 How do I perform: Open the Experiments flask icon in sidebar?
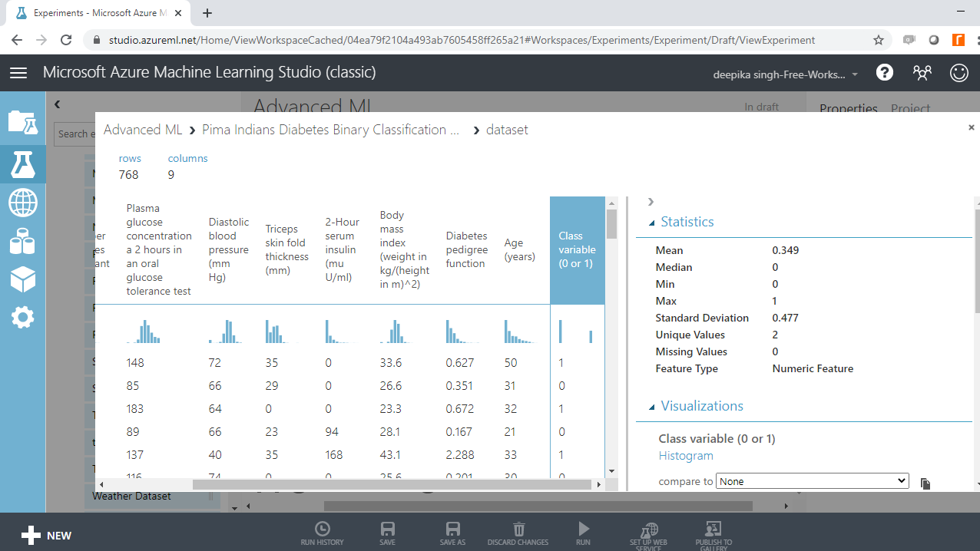(x=22, y=163)
